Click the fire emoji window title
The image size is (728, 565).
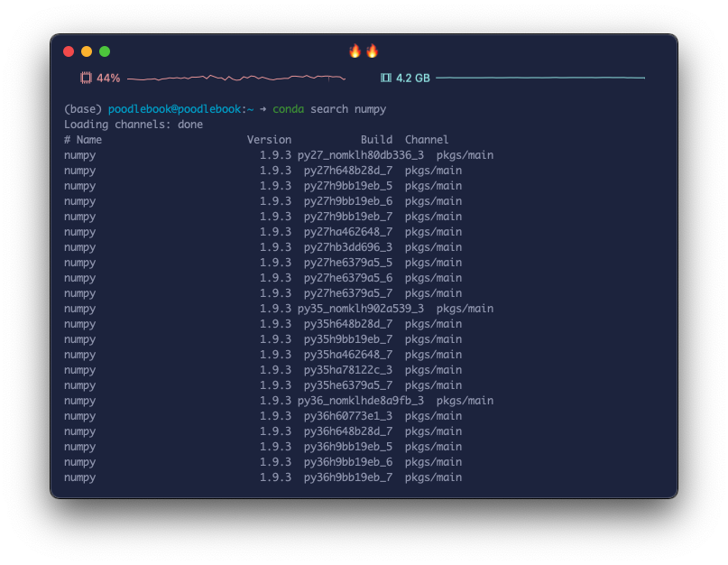pyautogui.click(x=364, y=51)
